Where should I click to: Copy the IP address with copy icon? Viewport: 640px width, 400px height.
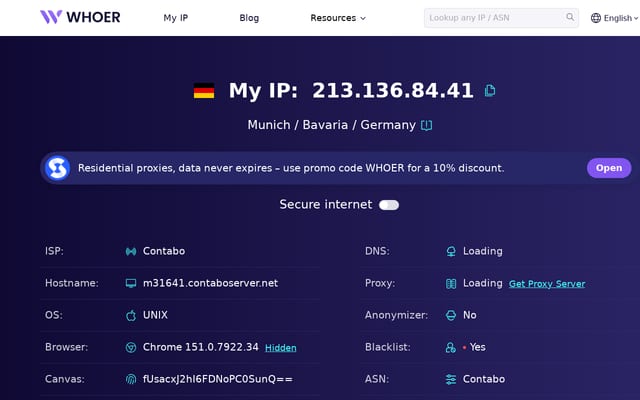[x=490, y=90]
